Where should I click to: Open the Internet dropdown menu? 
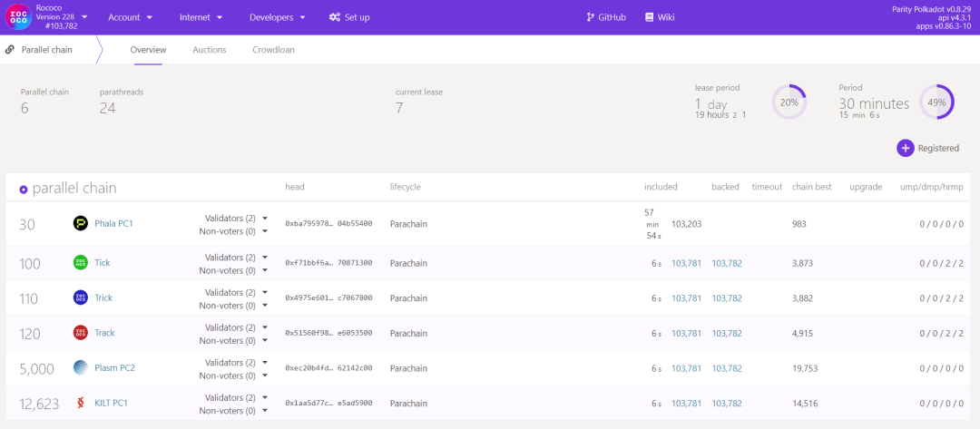201,17
